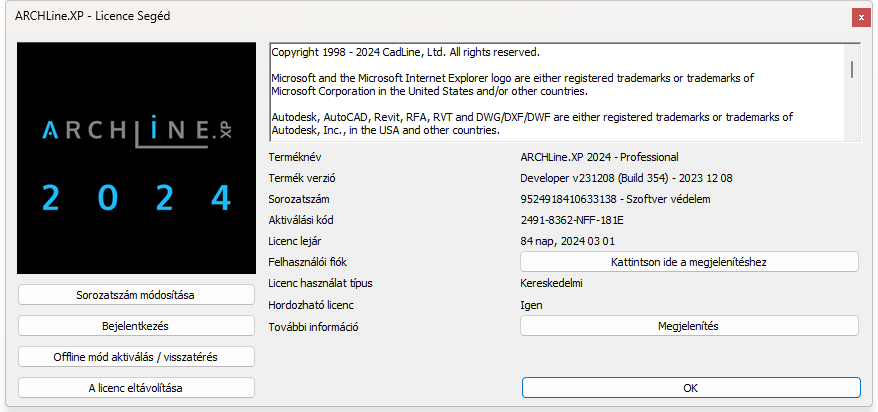Viewport: 878px width, 412px height.
Task: Click the Termék verzió Developer v231208 value
Action: (x=626, y=179)
